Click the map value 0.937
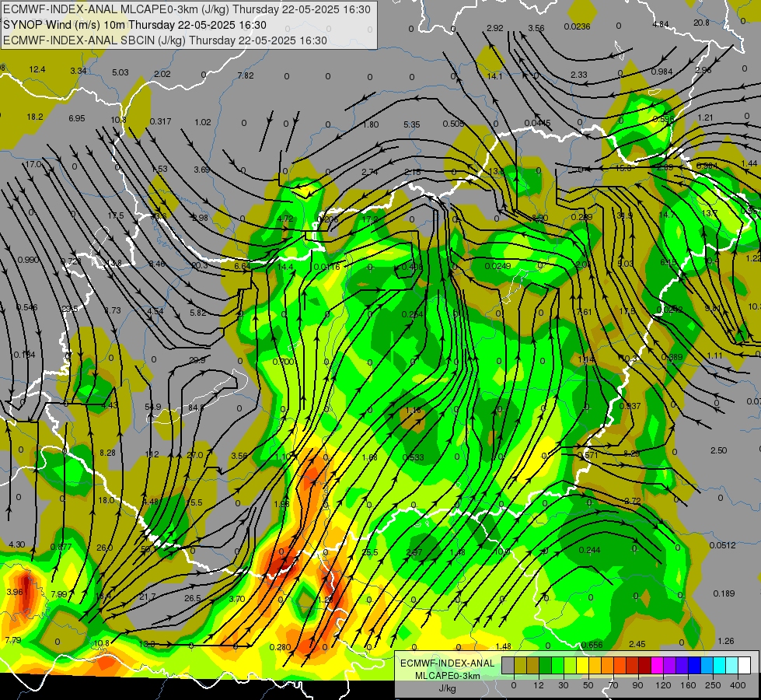 [630, 406]
